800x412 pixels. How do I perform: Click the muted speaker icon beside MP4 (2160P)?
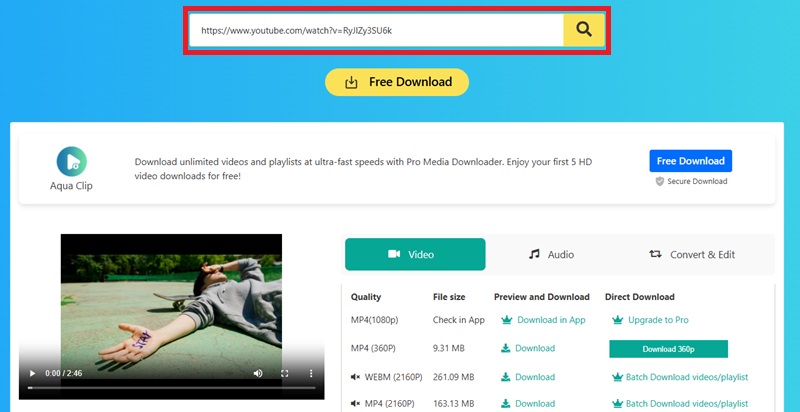356,404
